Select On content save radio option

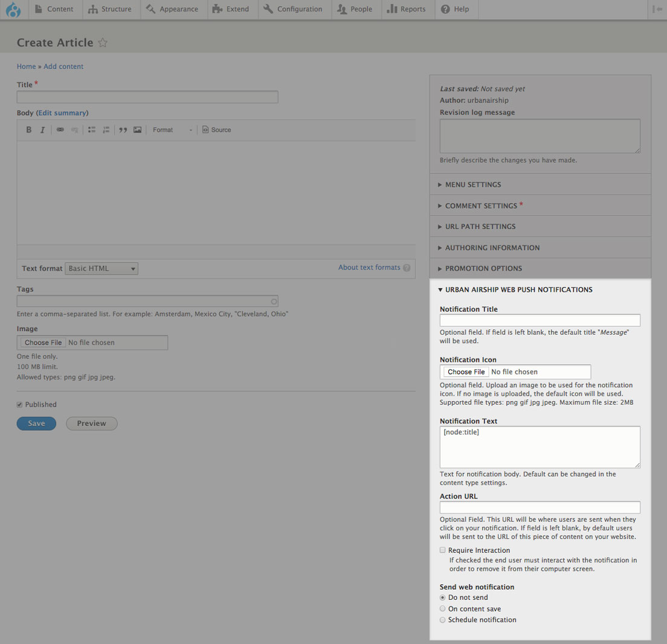click(442, 609)
